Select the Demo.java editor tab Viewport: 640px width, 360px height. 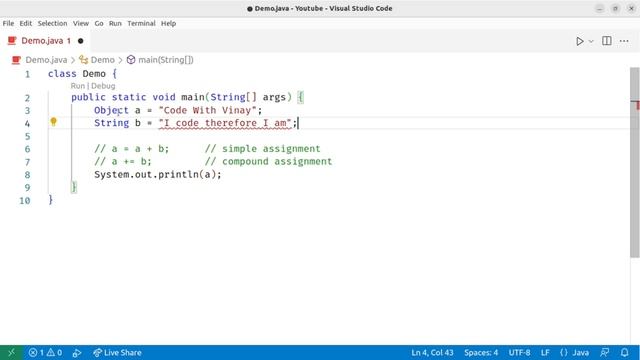(45, 41)
